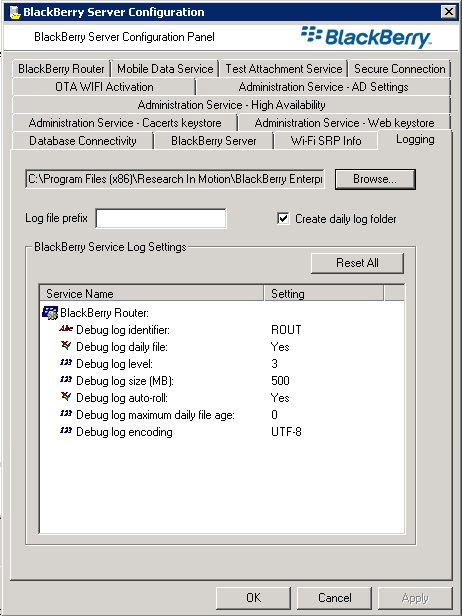Click the maximum daily file age icon
The height and width of the screenshot is (616, 462).
click(x=66, y=414)
